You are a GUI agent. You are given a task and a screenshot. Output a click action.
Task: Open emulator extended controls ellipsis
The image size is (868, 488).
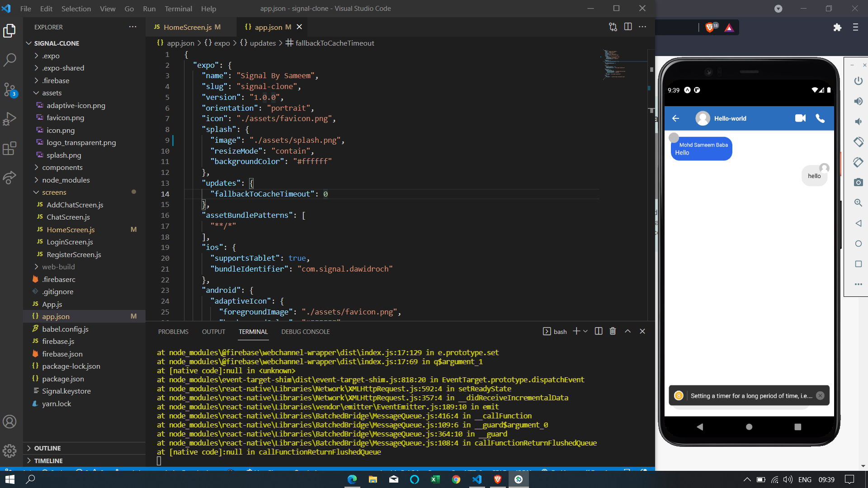[x=859, y=284]
